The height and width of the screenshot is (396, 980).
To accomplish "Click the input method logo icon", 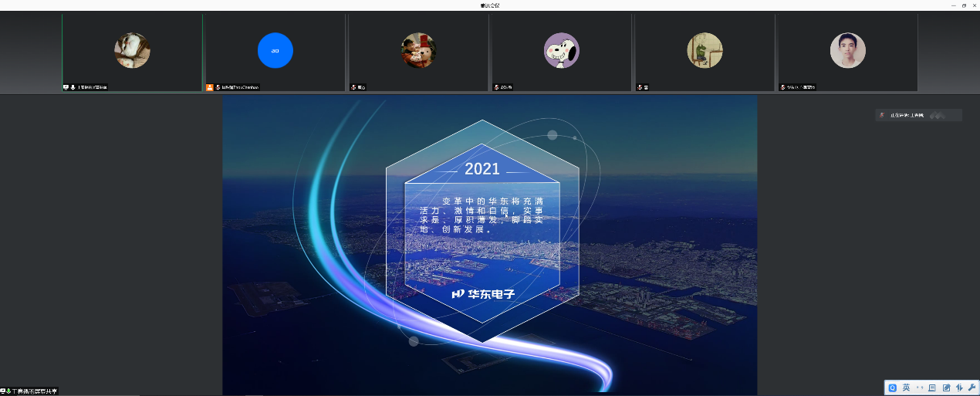I will pyautogui.click(x=893, y=388).
